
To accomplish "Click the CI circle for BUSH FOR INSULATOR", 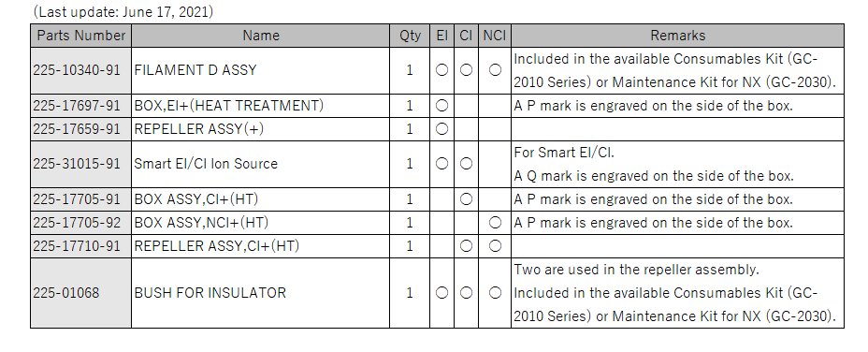I will pyautogui.click(x=466, y=293).
